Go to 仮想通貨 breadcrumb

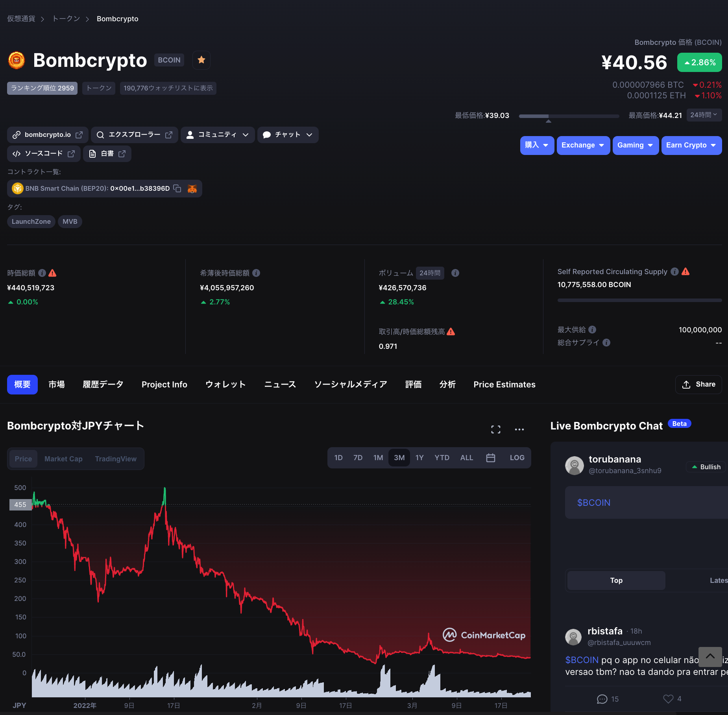point(21,19)
